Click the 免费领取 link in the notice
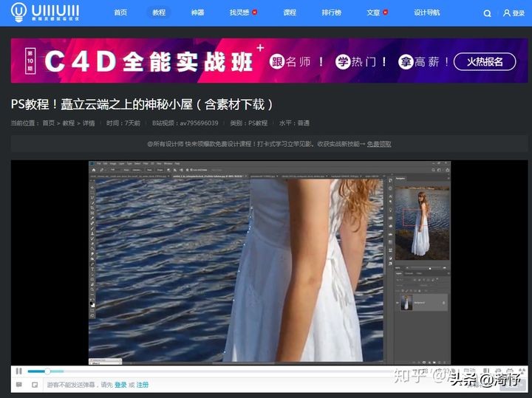The height and width of the screenshot is (398, 532). (x=379, y=144)
